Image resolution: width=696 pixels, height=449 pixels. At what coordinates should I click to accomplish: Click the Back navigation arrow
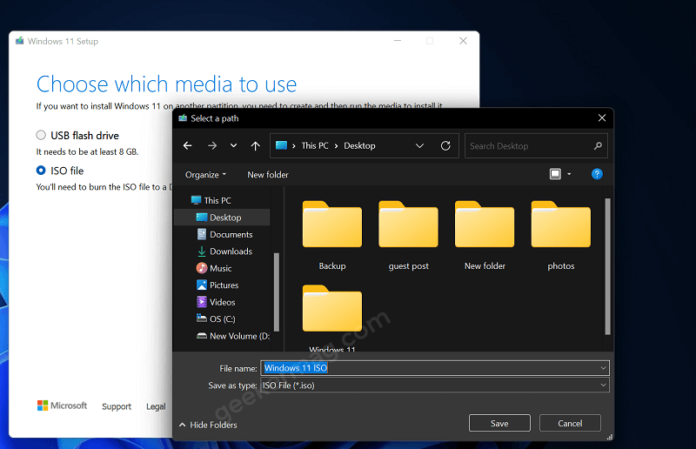click(187, 146)
